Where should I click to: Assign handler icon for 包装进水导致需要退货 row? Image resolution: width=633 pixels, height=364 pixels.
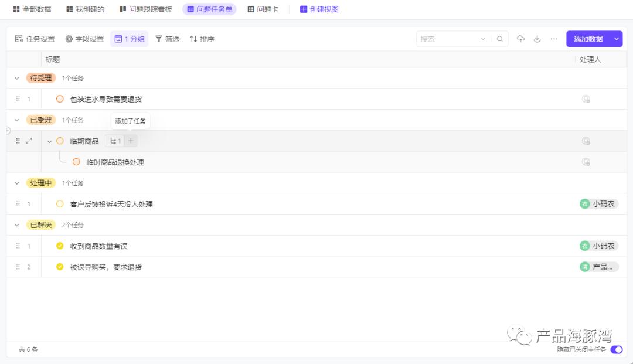pos(586,99)
